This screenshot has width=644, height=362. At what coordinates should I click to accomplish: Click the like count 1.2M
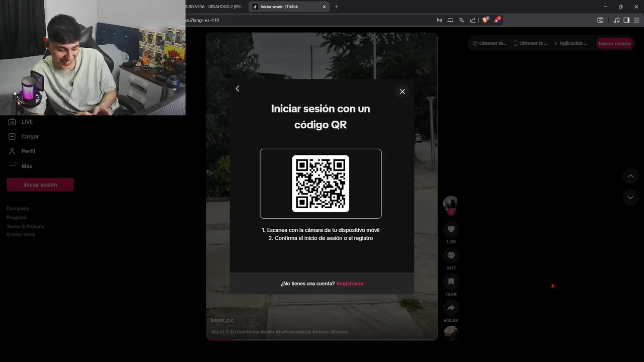(x=451, y=242)
